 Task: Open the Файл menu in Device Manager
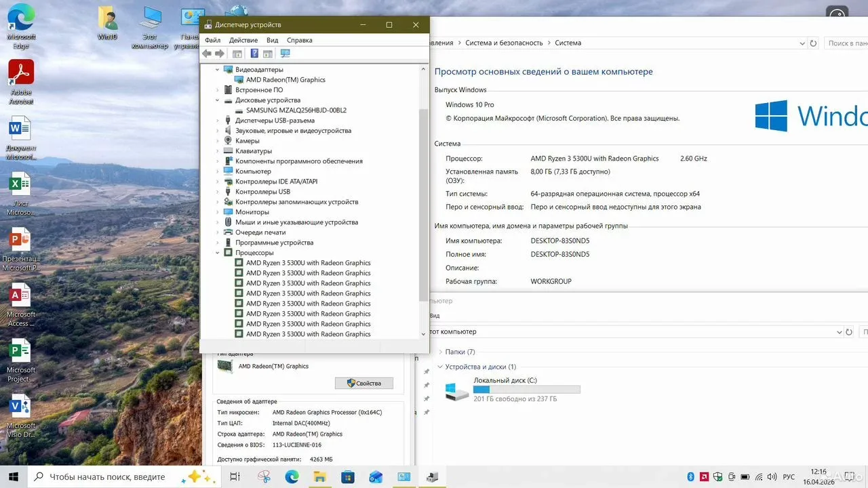(x=212, y=40)
